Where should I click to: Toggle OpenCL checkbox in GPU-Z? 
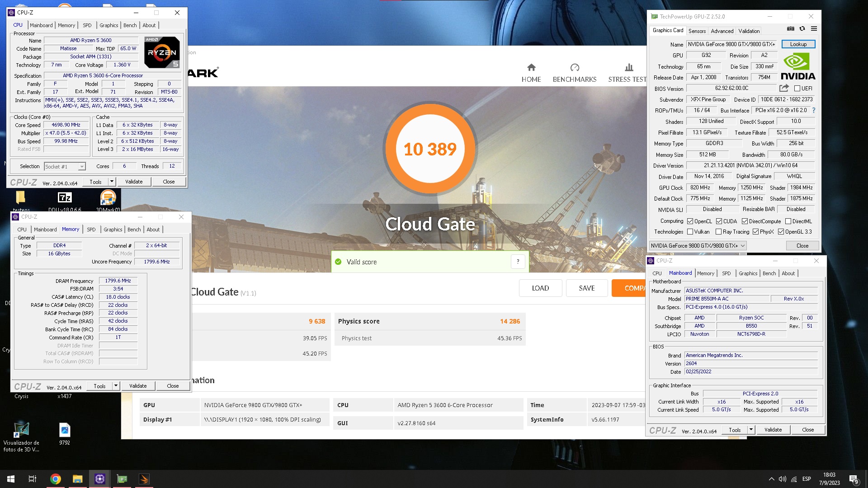pos(690,221)
